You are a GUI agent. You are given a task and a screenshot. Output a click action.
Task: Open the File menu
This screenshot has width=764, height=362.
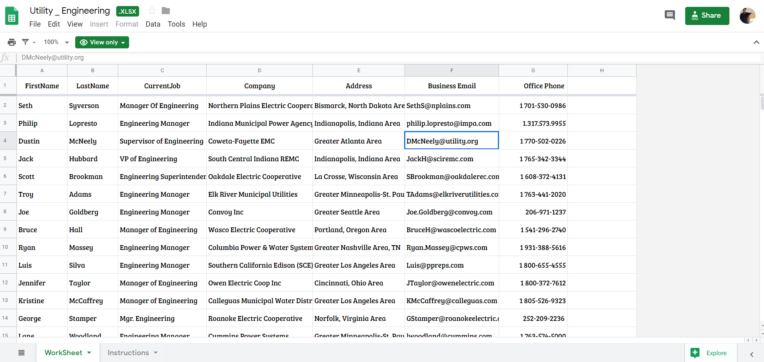point(35,24)
